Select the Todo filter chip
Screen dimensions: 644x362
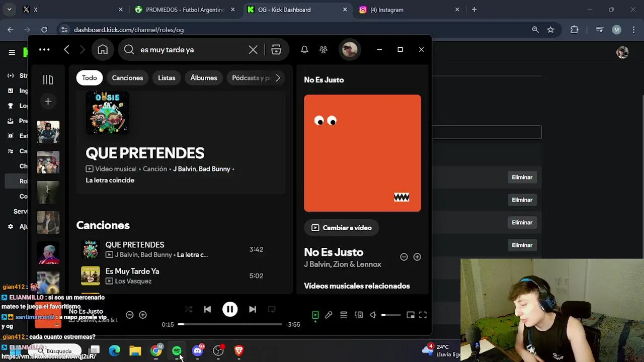90,78
